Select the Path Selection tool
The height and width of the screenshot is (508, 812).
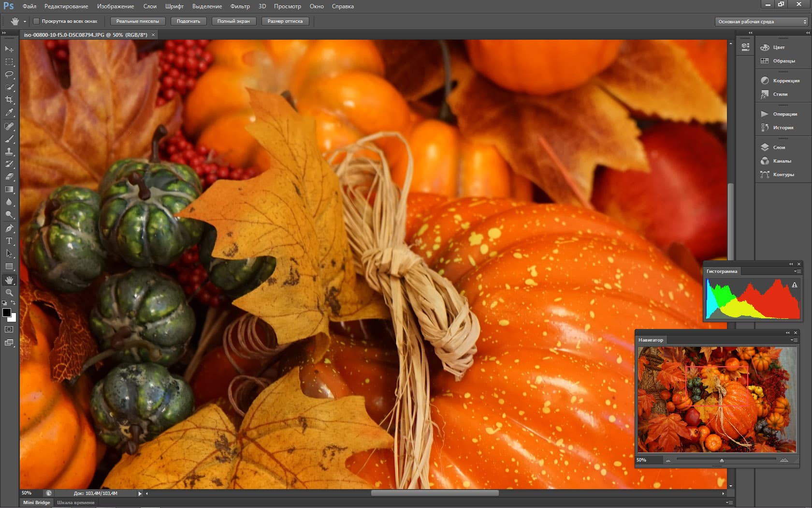pos(9,254)
